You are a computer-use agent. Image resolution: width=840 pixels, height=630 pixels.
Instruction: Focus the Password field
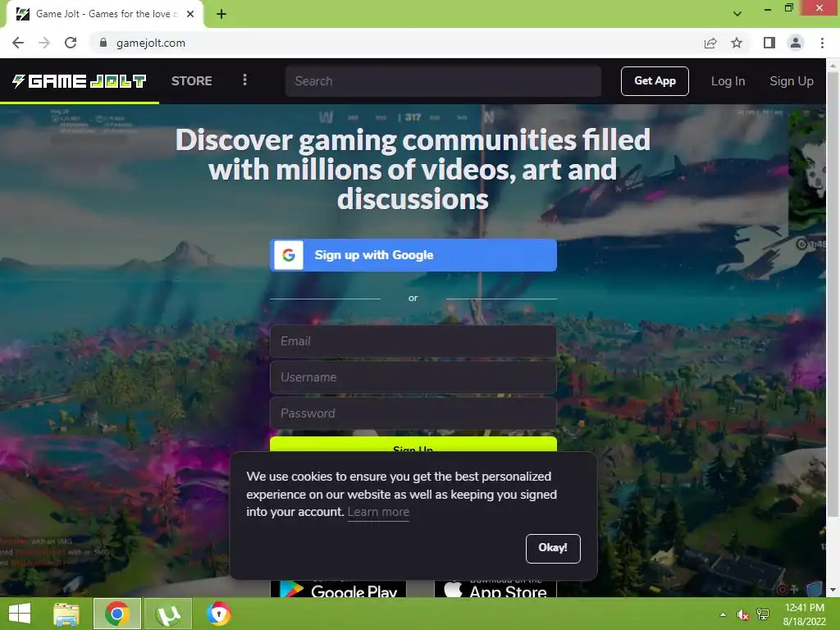pyautogui.click(x=413, y=413)
